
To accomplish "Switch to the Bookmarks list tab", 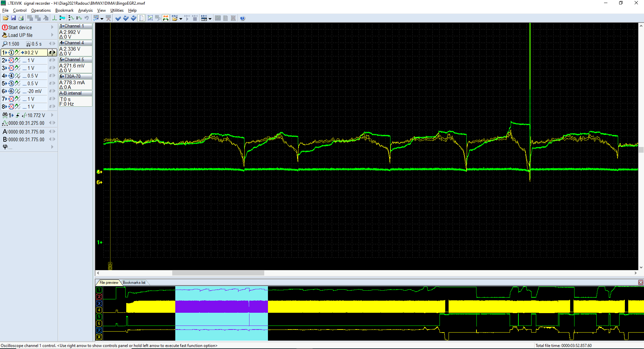I will (x=134, y=283).
